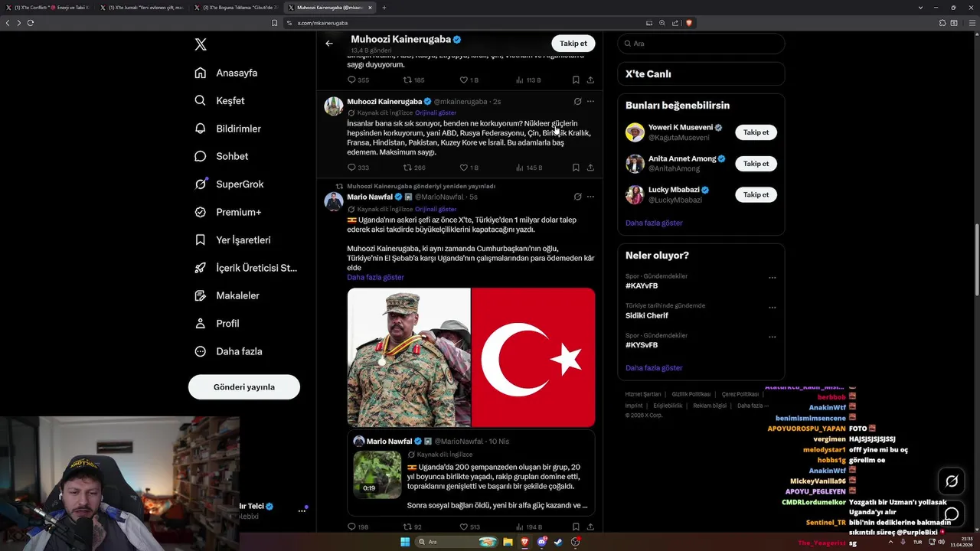
Task: Open the floating messages chat button
Action: coord(952,514)
